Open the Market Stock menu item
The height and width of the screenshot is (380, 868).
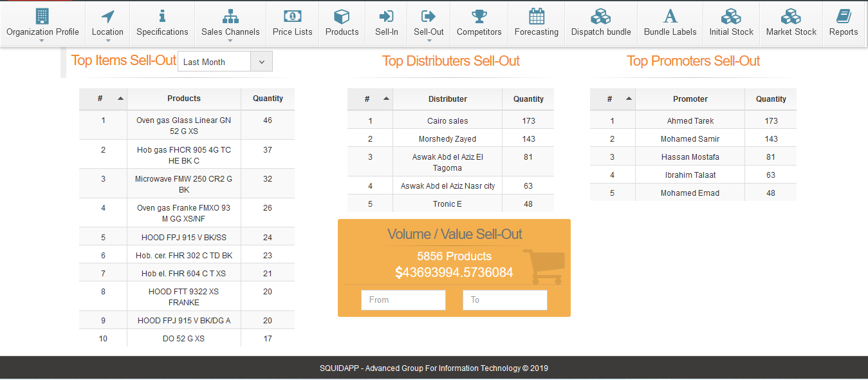(791, 23)
